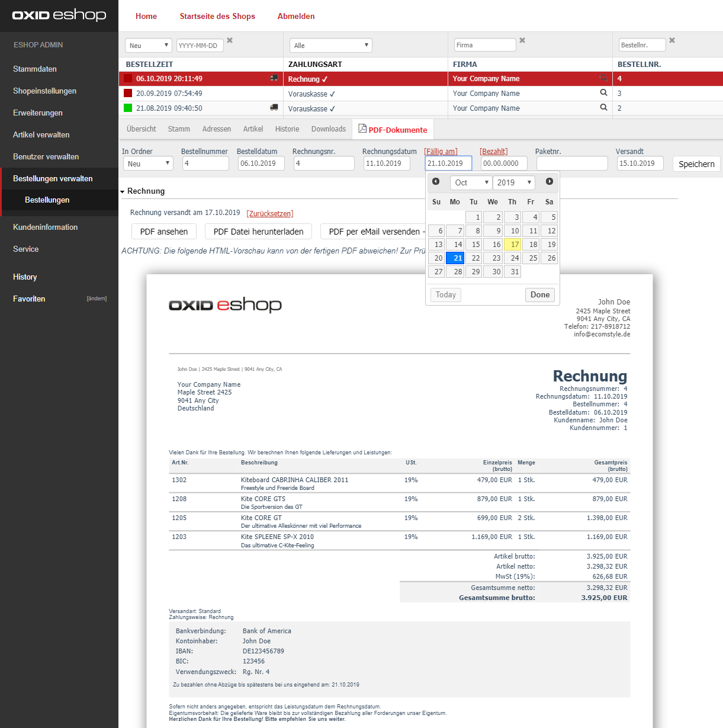The width and height of the screenshot is (723, 728).
Task: Click the Speichern button
Action: 696,164
